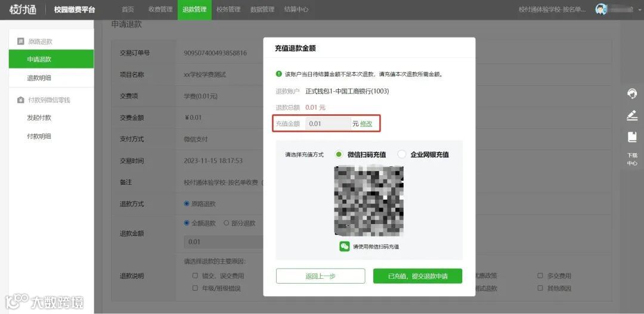This screenshot has width=644, height=314.
Task: Choose 部分退款 radio button
Action: point(227,223)
